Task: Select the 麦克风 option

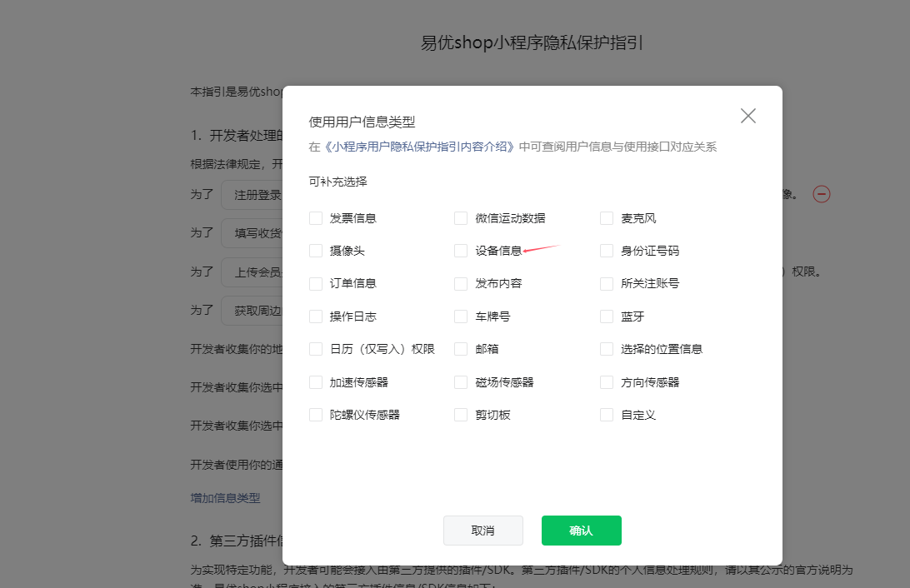Action: click(x=606, y=217)
